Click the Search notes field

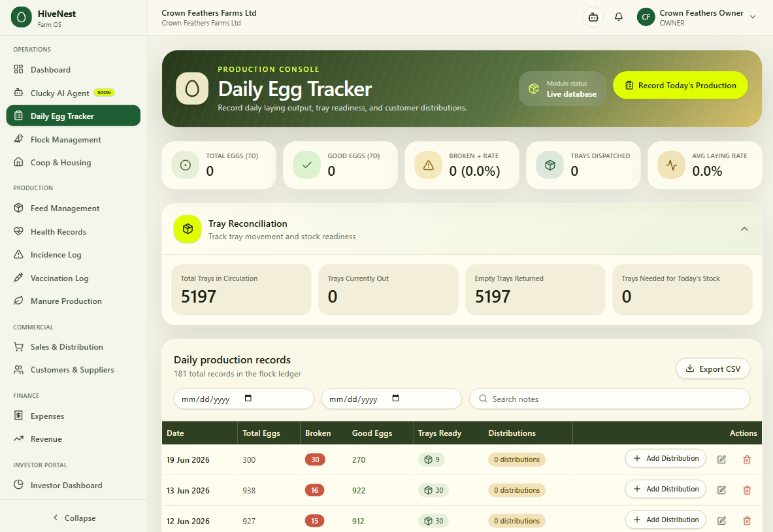(610, 399)
